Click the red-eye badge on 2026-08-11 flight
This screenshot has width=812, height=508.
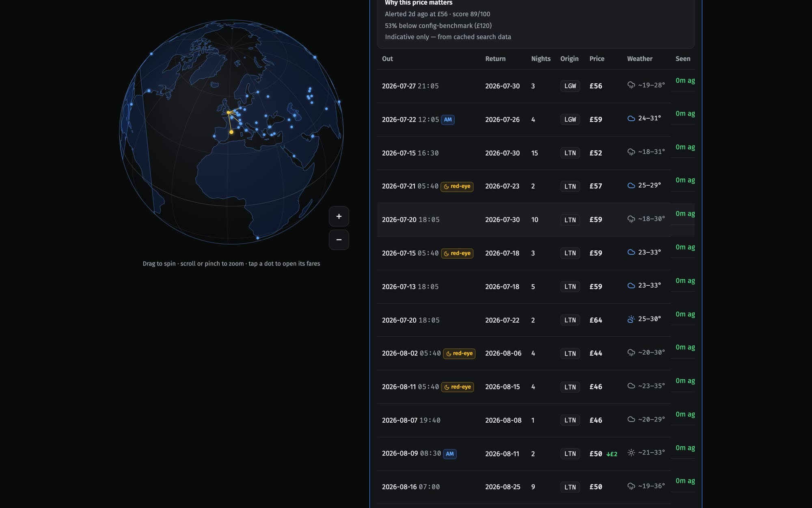458,387
